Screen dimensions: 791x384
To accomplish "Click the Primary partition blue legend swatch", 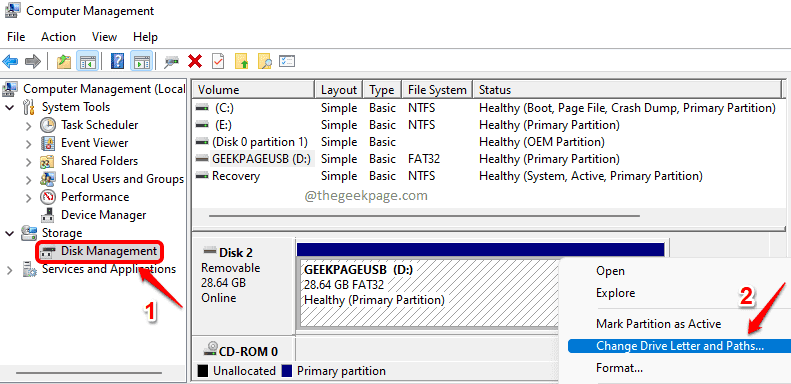I will tap(286, 371).
